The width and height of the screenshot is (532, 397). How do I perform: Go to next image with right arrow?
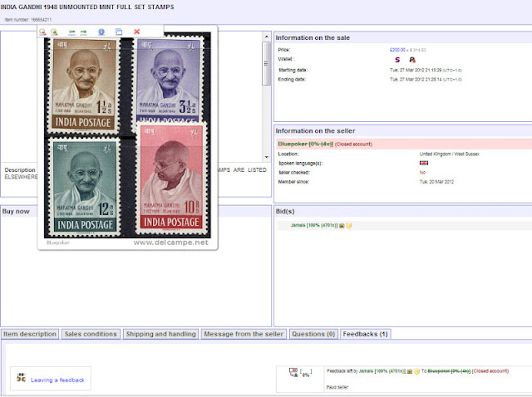click(83, 32)
